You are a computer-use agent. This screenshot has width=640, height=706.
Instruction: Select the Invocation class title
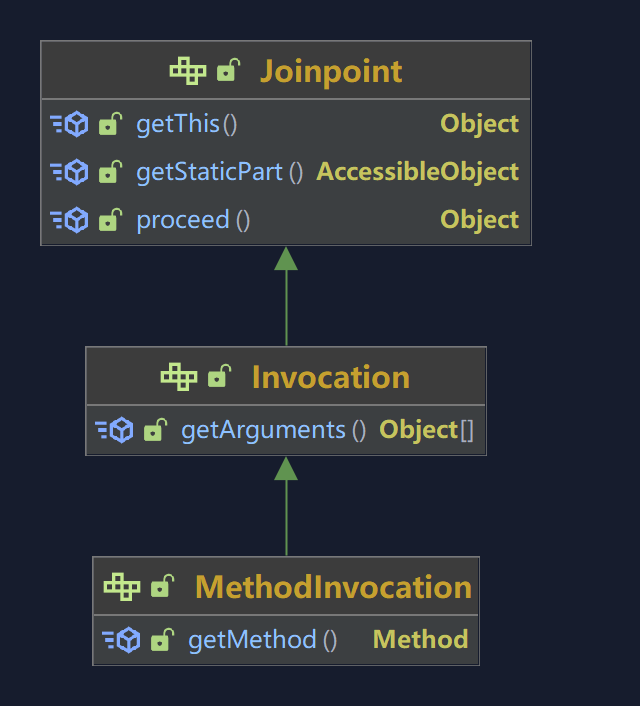330,377
